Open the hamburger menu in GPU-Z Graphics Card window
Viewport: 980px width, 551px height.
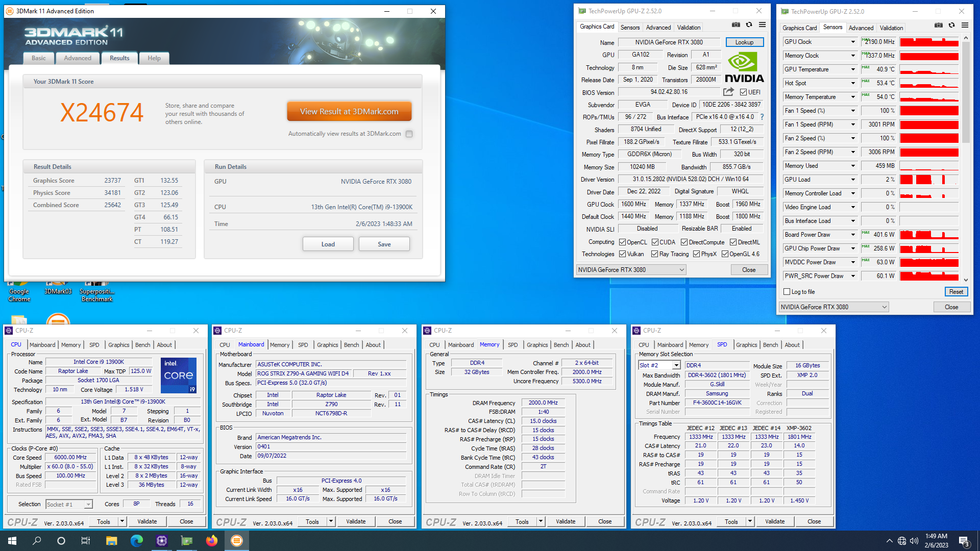tap(762, 24)
